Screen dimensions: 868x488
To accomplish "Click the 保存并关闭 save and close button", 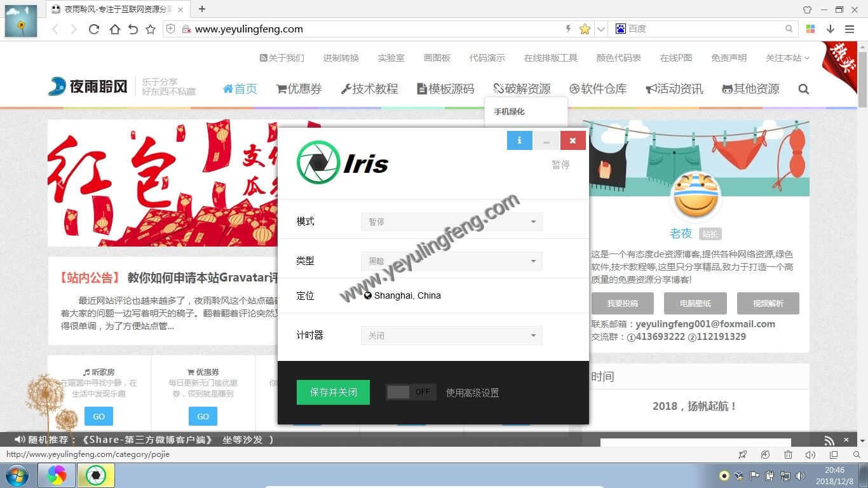I will pyautogui.click(x=333, y=392).
